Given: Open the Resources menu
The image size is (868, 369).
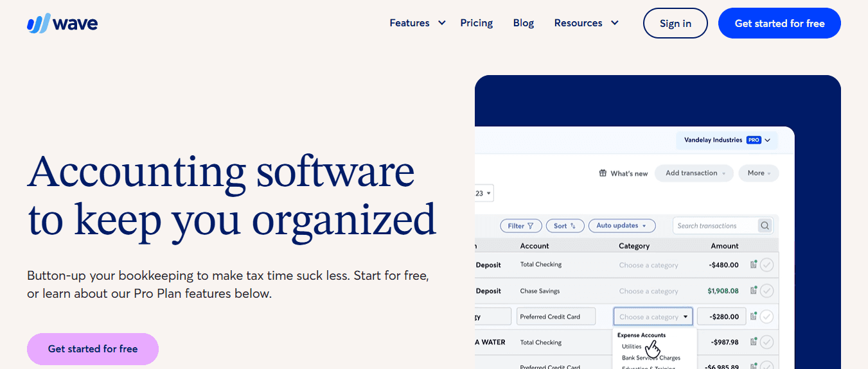Looking at the screenshot, I should click(578, 23).
